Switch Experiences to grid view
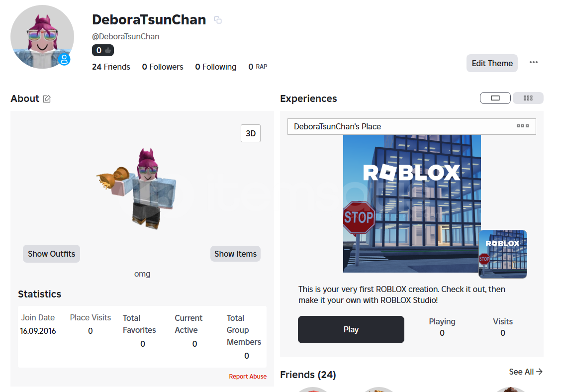 tap(528, 98)
